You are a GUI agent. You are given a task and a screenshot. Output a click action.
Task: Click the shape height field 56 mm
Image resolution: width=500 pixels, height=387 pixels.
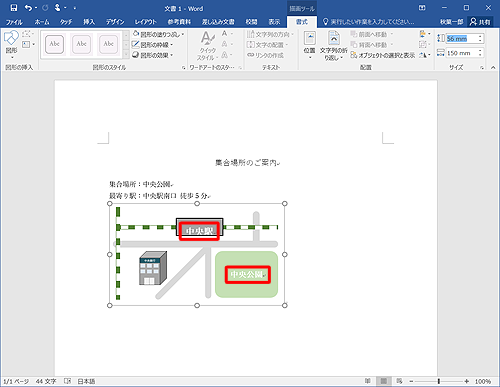coord(462,39)
